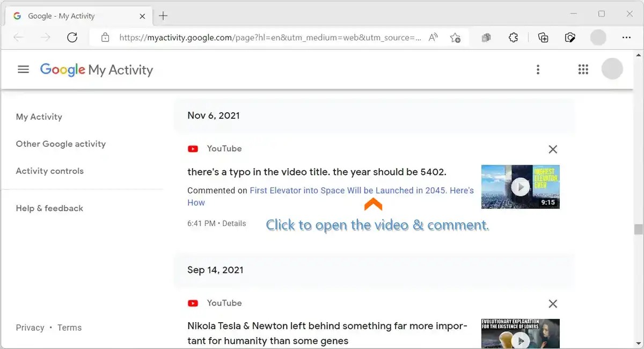
Task: Open the navigation hamburger menu
Action: tap(23, 69)
